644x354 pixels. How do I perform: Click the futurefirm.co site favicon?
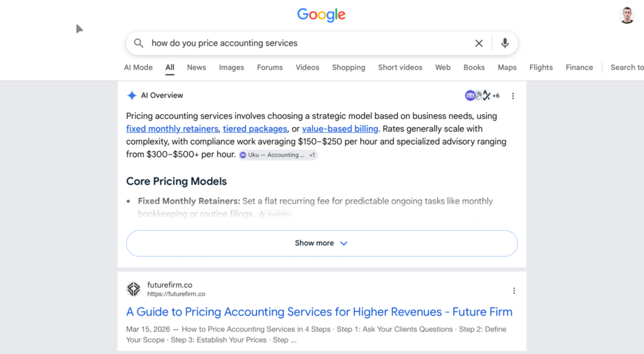tap(133, 289)
